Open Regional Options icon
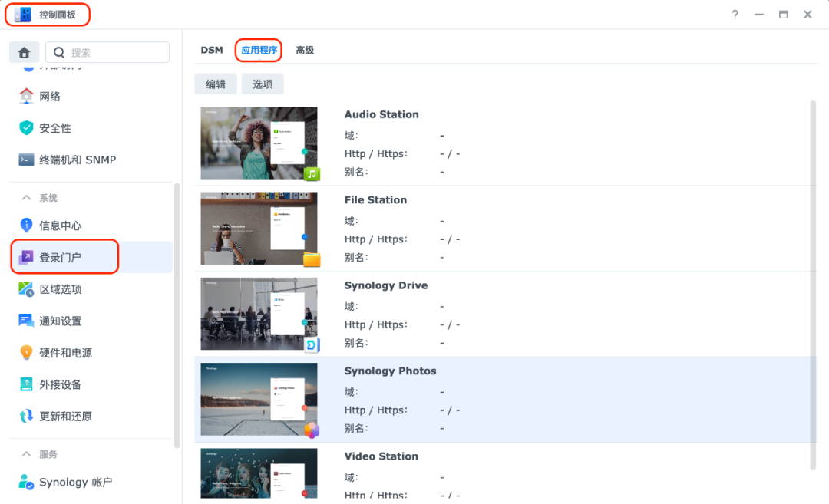Viewport: 829px width, 504px height. click(27, 289)
